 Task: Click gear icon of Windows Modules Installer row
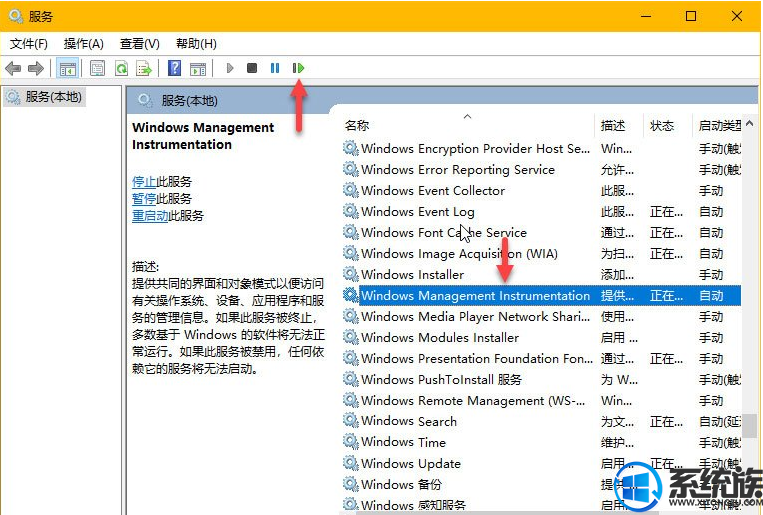[x=350, y=337]
